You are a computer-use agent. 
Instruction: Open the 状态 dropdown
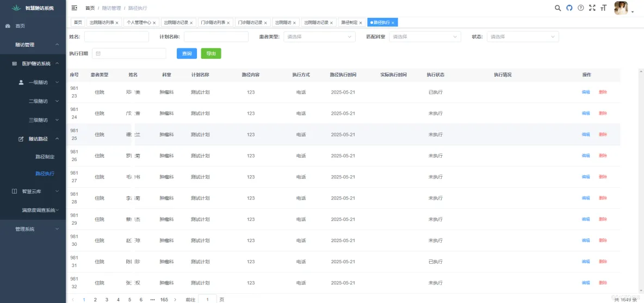click(523, 36)
